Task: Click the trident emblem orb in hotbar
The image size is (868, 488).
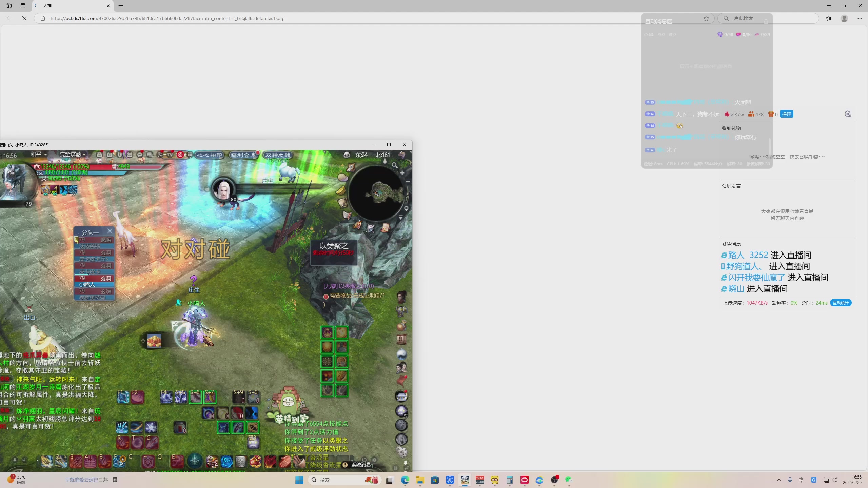Action: [195, 461]
